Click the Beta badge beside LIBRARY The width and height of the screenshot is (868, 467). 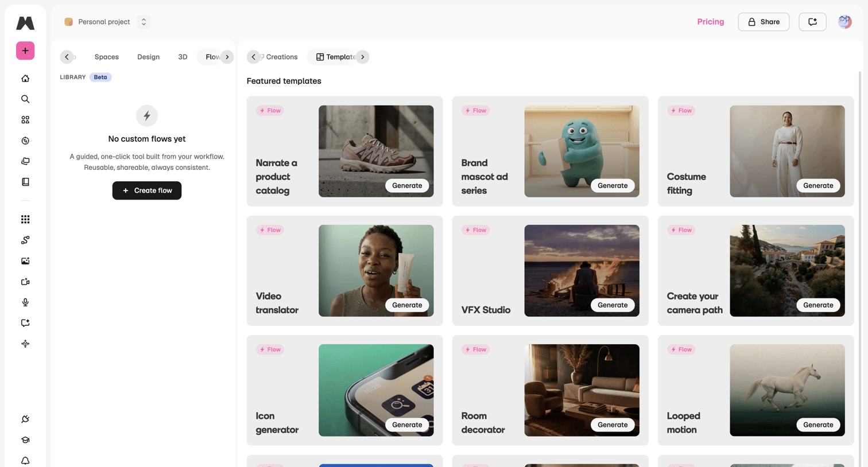pyautogui.click(x=100, y=77)
